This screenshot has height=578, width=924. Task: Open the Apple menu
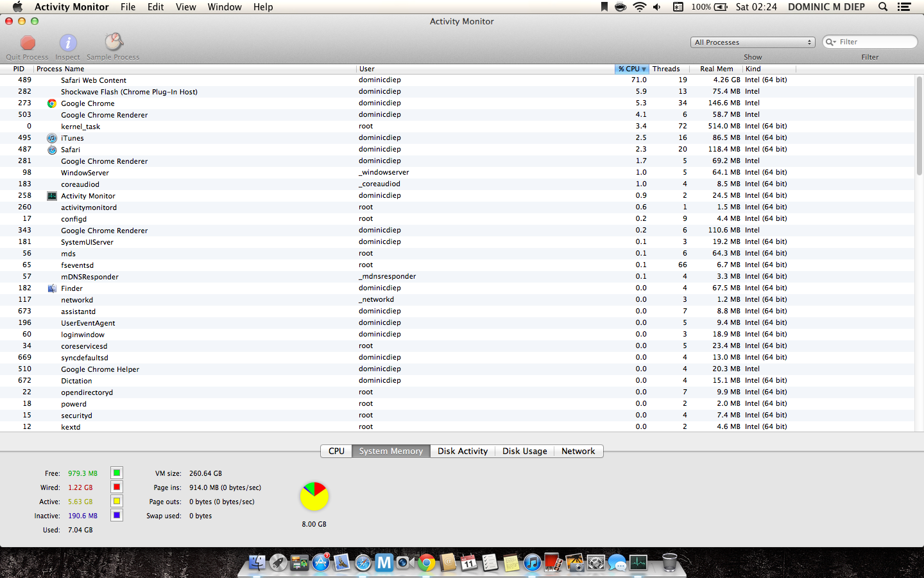[17, 7]
